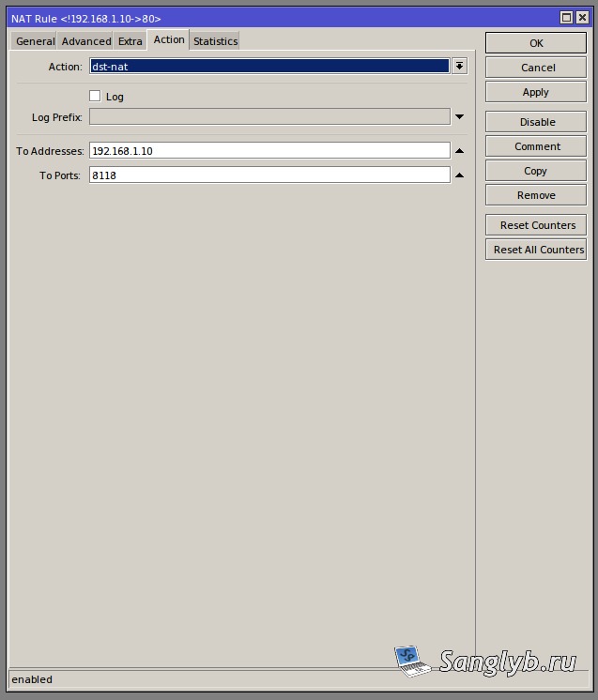The image size is (598, 700).
Task: Click Reset All Counters button
Action: pos(535,250)
